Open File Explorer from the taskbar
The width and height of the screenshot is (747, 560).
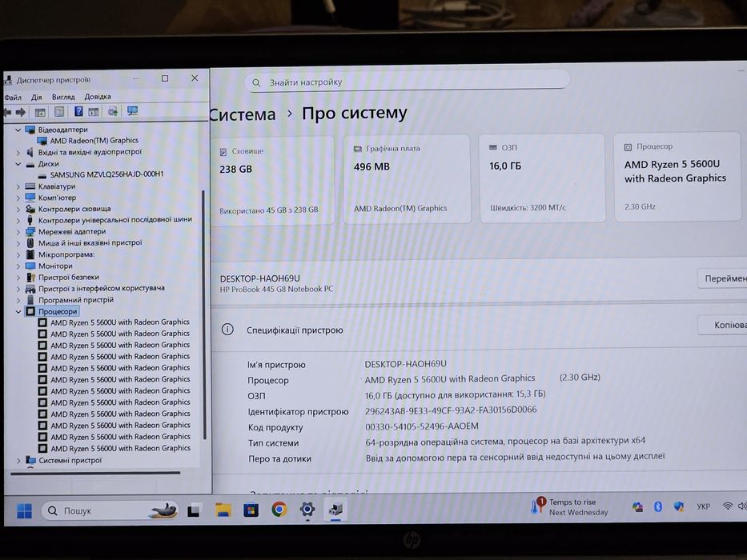[223, 510]
